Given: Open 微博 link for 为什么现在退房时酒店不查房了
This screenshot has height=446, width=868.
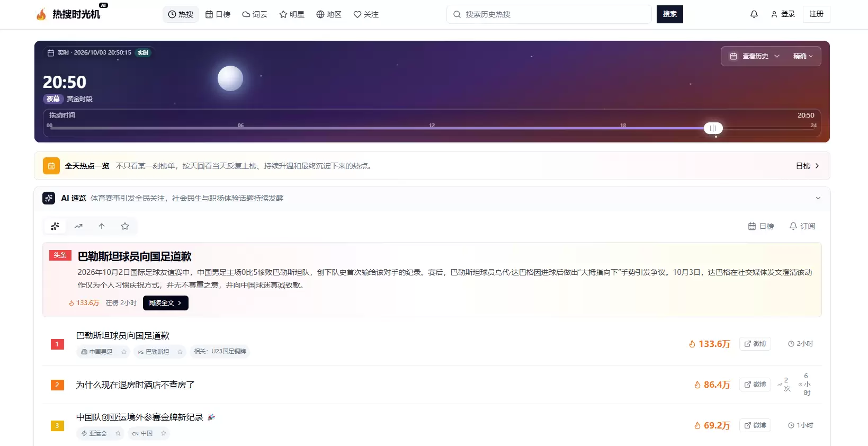Looking at the screenshot, I should tap(755, 385).
